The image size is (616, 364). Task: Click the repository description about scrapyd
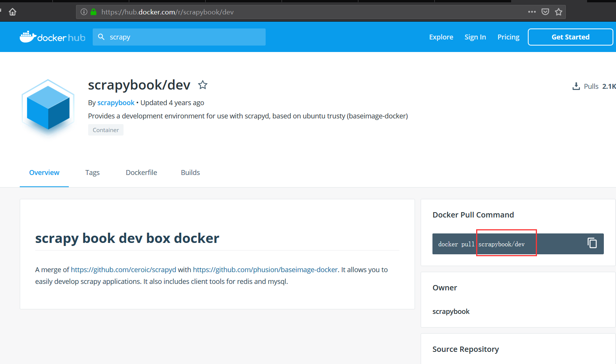tap(248, 116)
